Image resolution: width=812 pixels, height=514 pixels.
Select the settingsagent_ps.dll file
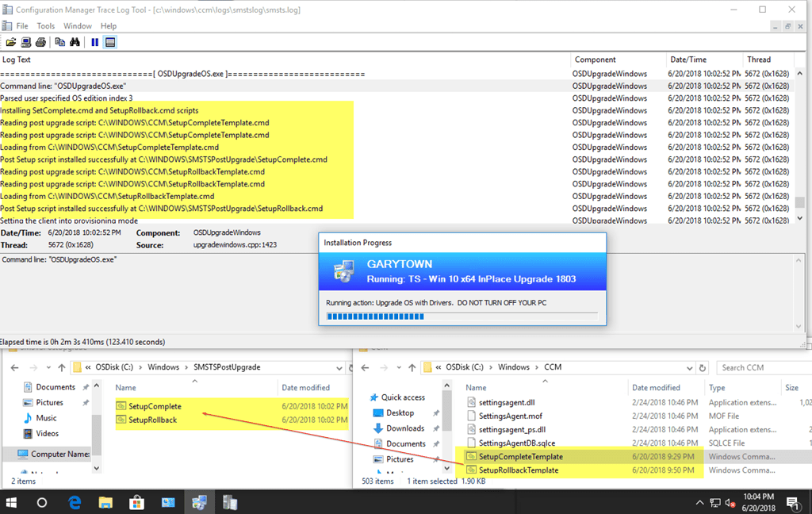[x=511, y=430]
